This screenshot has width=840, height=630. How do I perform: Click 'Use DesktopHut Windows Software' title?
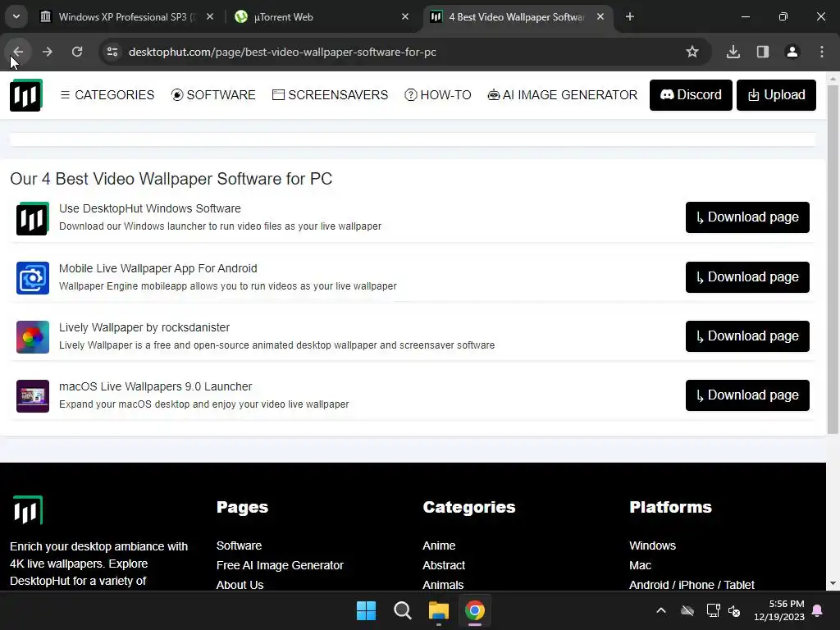click(x=150, y=208)
